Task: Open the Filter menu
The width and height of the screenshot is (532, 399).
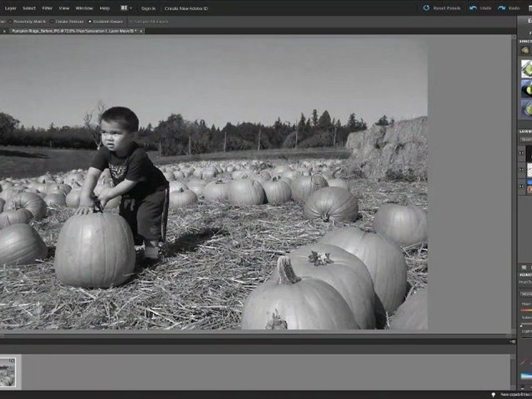Action: click(x=47, y=8)
